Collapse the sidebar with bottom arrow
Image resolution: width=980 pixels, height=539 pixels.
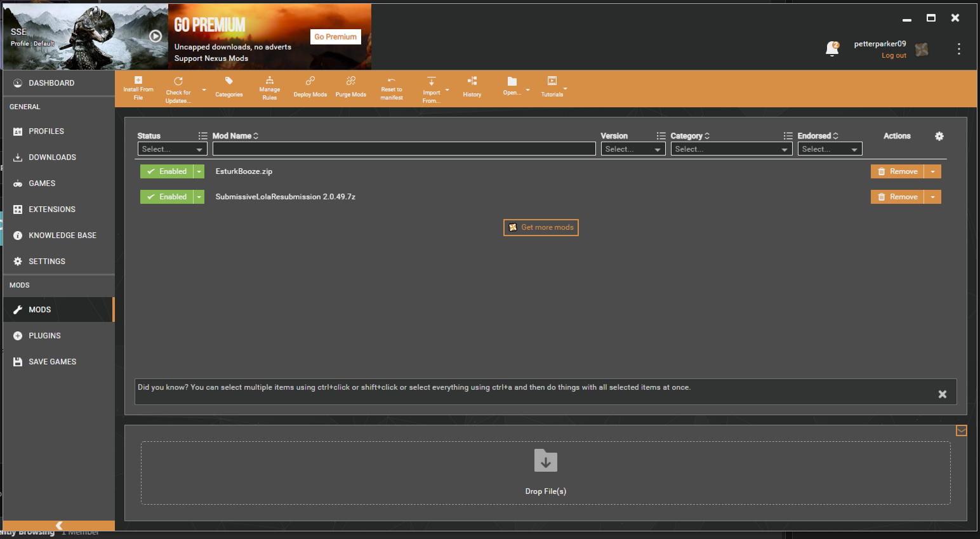coord(59,526)
